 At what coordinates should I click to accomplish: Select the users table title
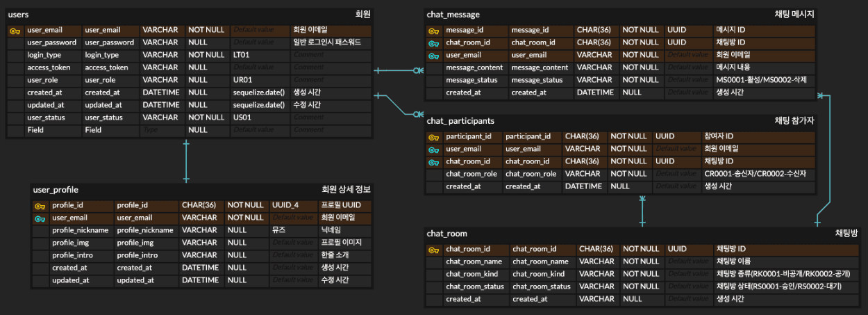point(18,15)
